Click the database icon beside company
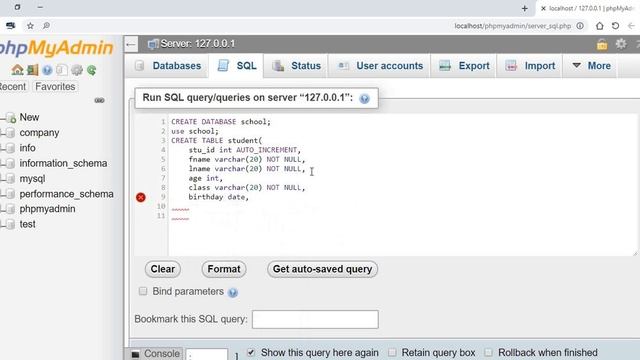This screenshot has width=640, height=360. [11, 133]
